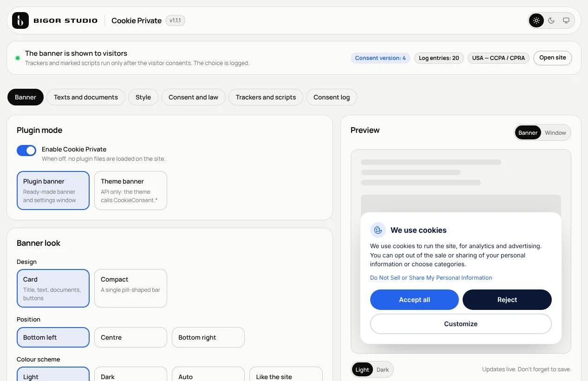The width and height of the screenshot is (588, 381).
Task: Choose Card banner design
Action: tap(53, 288)
